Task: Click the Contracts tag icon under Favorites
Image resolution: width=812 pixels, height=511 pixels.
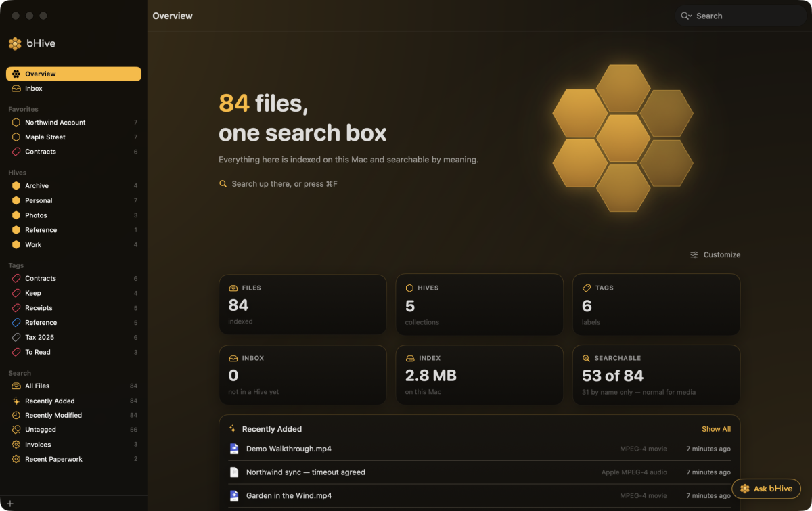Action: [16, 152]
